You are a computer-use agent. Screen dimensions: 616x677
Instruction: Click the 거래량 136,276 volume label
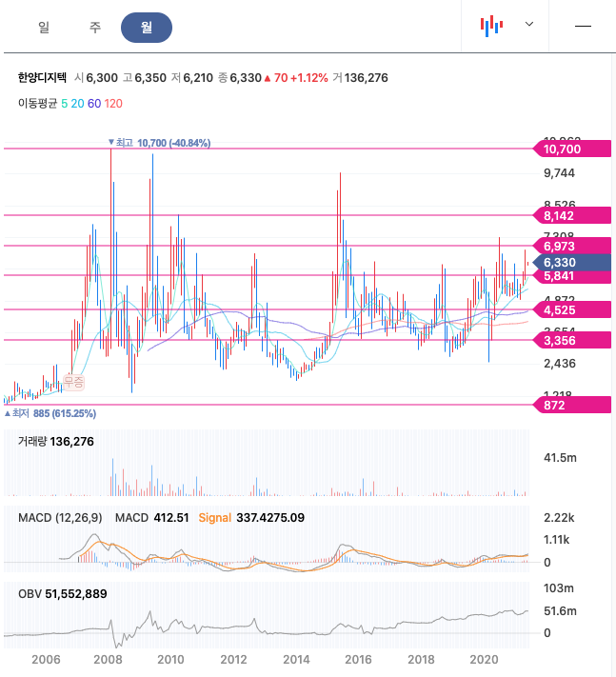pyautogui.click(x=55, y=441)
